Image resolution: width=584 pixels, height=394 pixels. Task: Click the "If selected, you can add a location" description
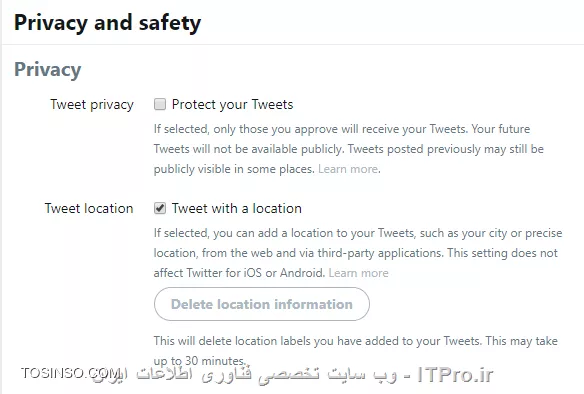point(358,253)
